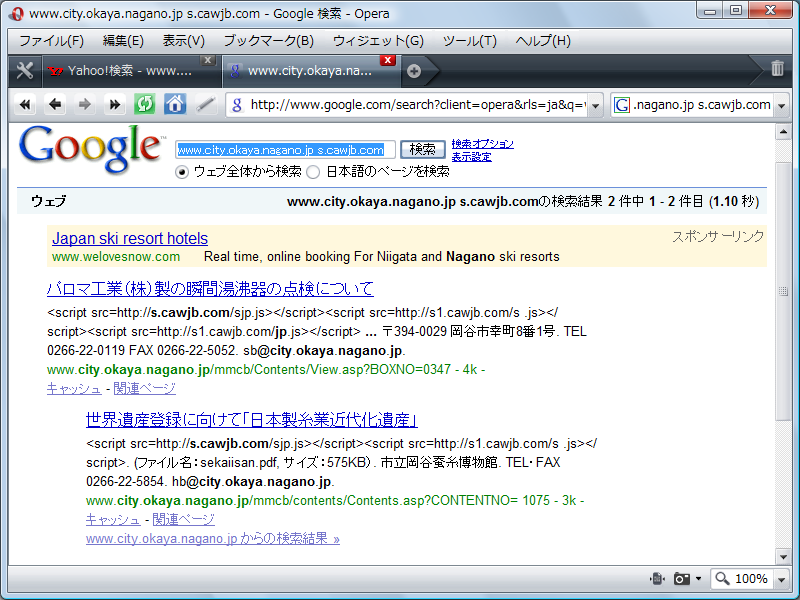Click the status bar fit-to-width icon
The image size is (800, 600).
click(x=657, y=579)
